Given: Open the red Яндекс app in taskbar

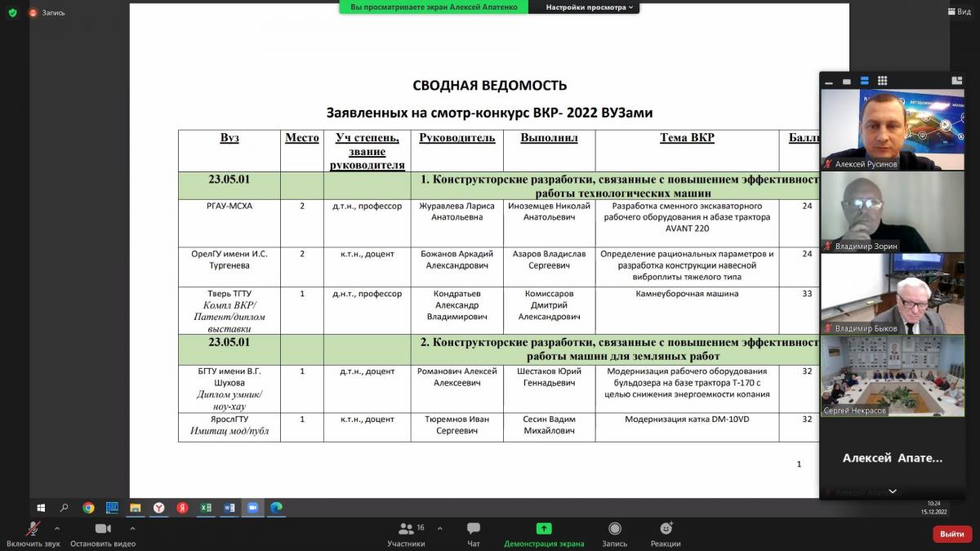Looking at the screenshot, I should (x=182, y=508).
